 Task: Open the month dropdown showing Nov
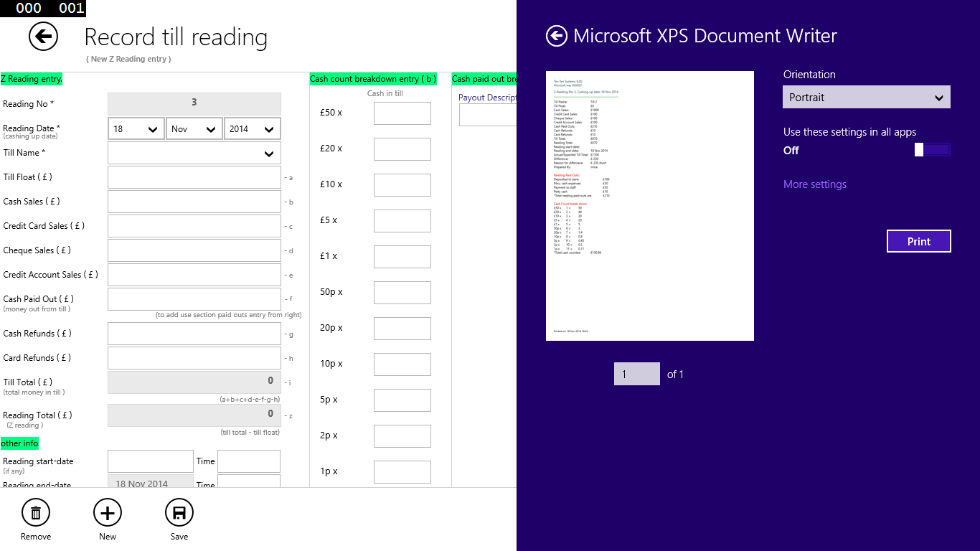click(195, 128)
